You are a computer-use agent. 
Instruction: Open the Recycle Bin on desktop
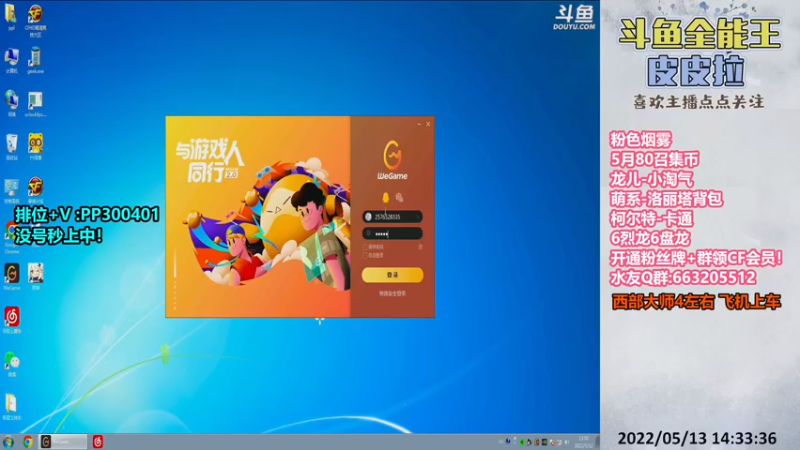tap(11, 147)
